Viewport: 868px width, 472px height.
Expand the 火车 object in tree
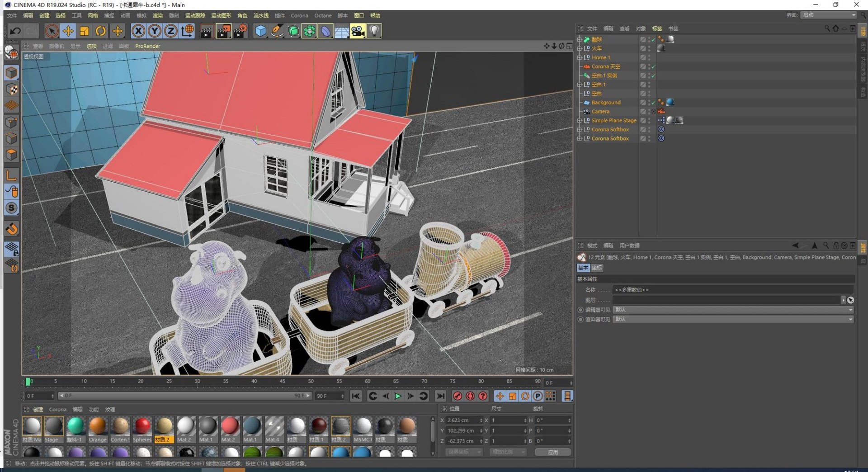(x=580, y=48)
